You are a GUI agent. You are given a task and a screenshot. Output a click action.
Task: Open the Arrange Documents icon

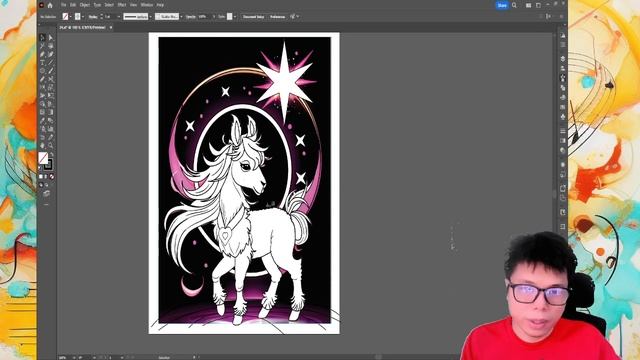point(529,5)
